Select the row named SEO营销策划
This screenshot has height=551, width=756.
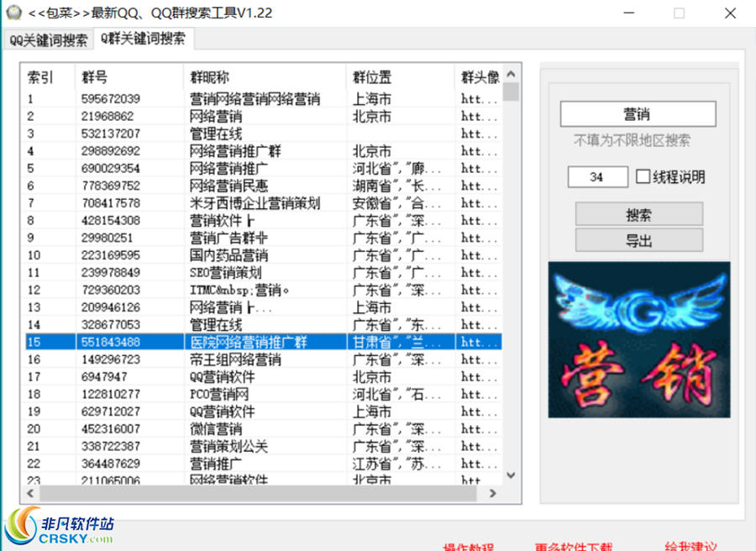pyautogui.click(x=263, y=272)
